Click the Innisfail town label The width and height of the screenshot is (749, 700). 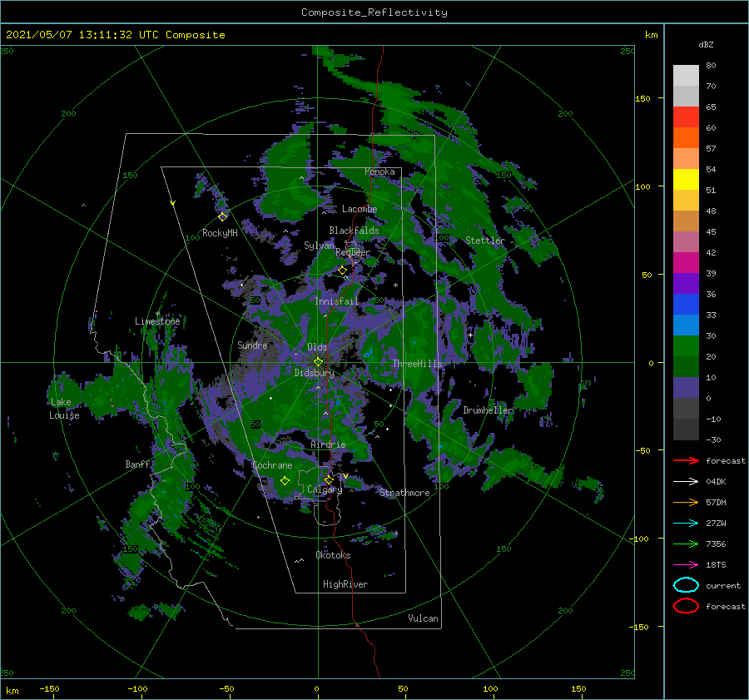[x=336, y=301]
